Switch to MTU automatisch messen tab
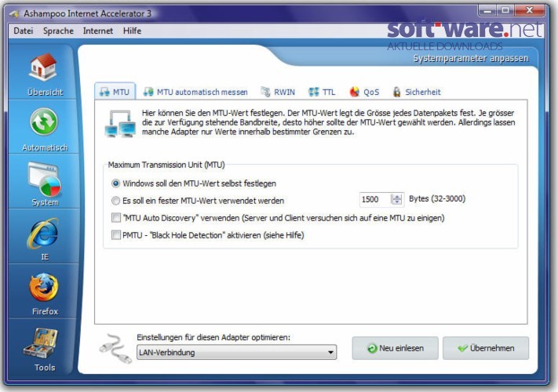This screenshot has height=392, width=558. (195, 92)
